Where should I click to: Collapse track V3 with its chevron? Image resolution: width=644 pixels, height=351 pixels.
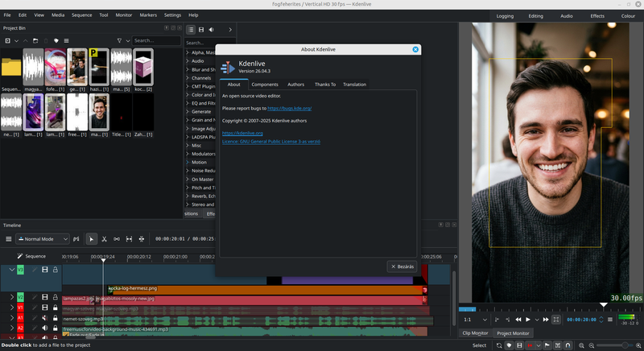[x=11, y=270]
